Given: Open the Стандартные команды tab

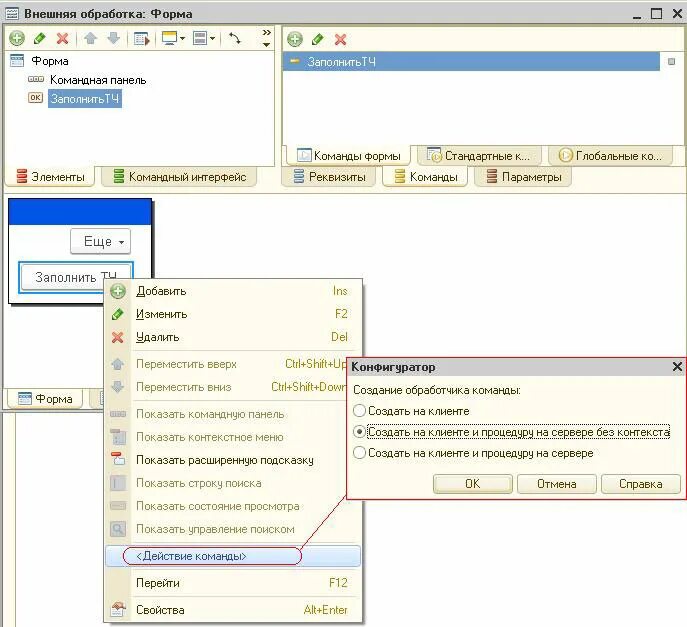Looking at the screenshot, I should pos(478,156).
